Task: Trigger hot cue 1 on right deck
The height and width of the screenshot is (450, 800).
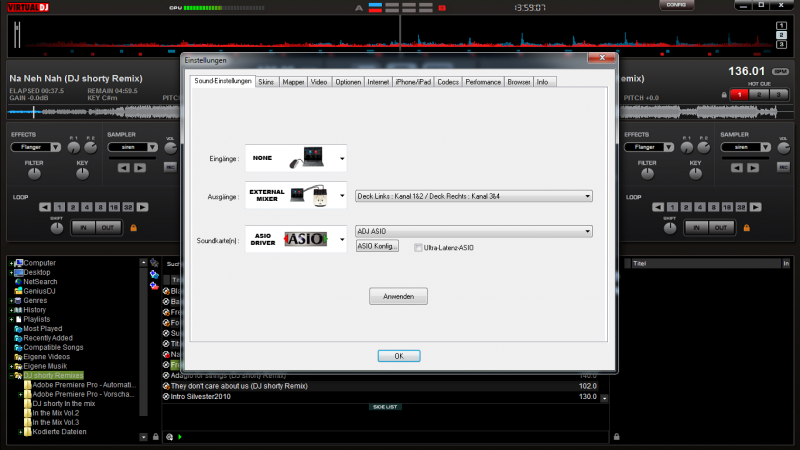Action: [736, 93]
